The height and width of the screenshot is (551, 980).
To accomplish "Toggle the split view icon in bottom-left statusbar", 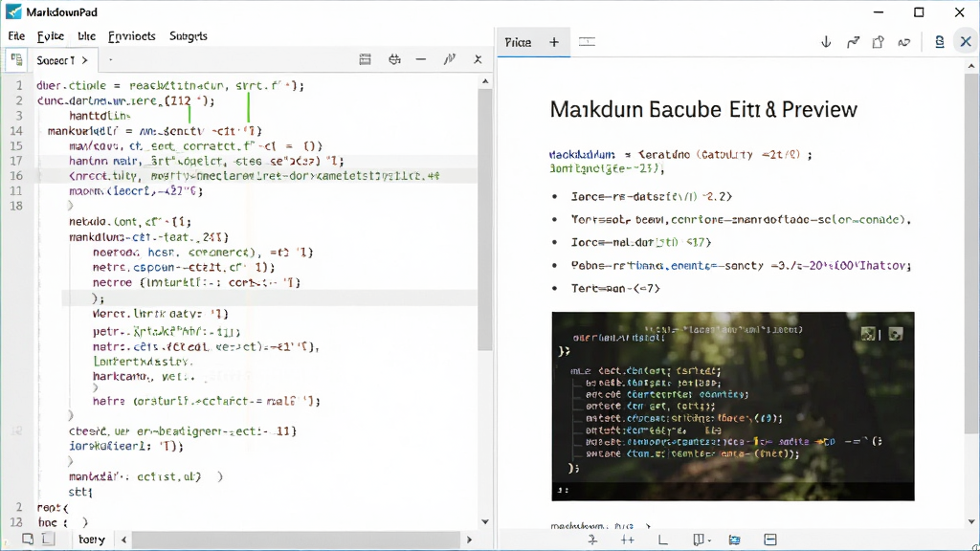I will (48, 540).
